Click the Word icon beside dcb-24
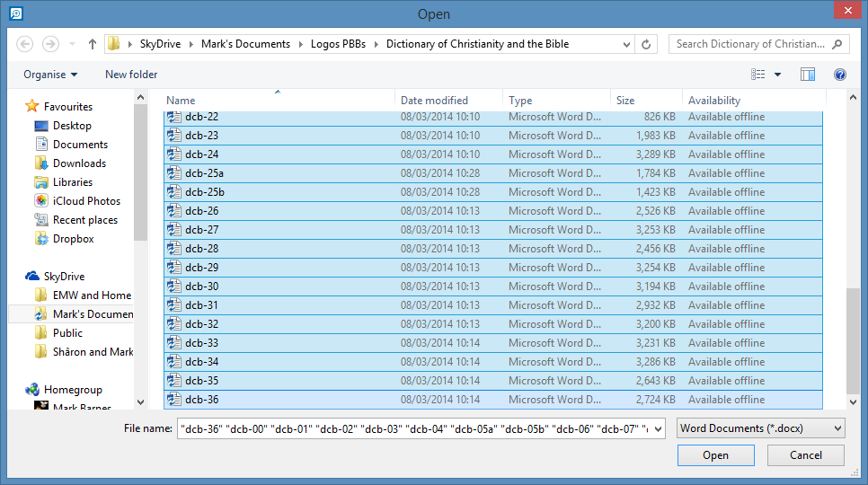868x485 pixels. coord(174,154)
